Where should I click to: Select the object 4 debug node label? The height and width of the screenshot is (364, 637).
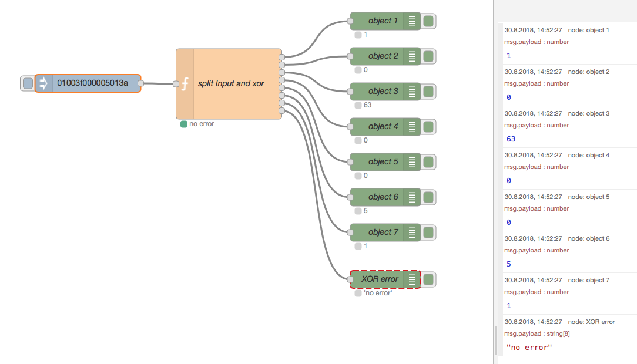click(383, 127)
